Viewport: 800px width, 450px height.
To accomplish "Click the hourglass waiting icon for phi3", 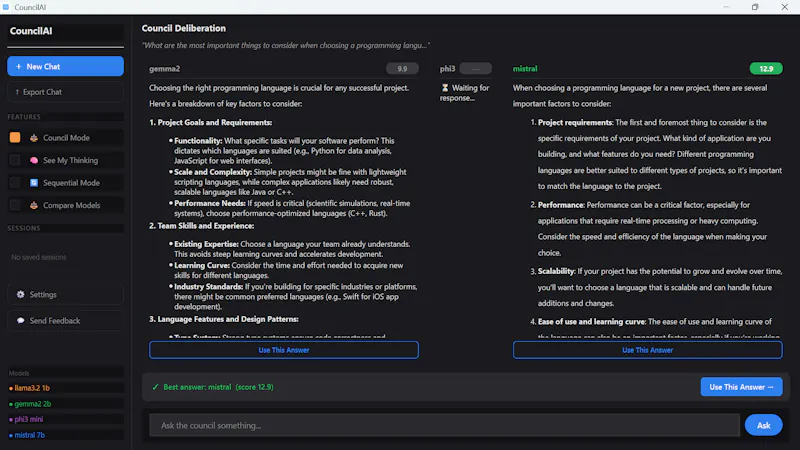I will [x=445, y=88].
